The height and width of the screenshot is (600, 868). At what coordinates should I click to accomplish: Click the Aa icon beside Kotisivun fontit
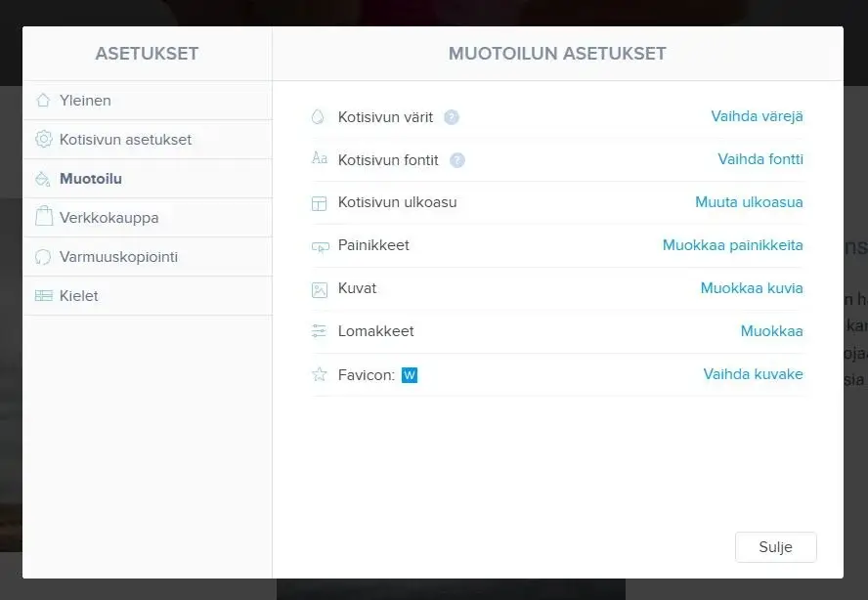point(319,159)
